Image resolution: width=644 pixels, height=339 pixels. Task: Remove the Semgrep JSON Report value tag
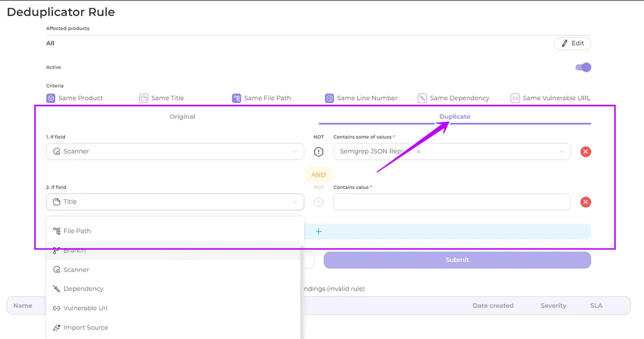pos(419,151)
